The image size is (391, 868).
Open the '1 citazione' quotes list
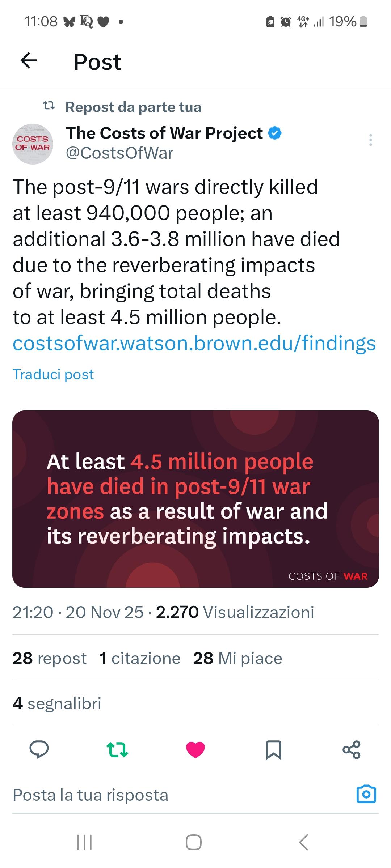click(x=140, y=658)
